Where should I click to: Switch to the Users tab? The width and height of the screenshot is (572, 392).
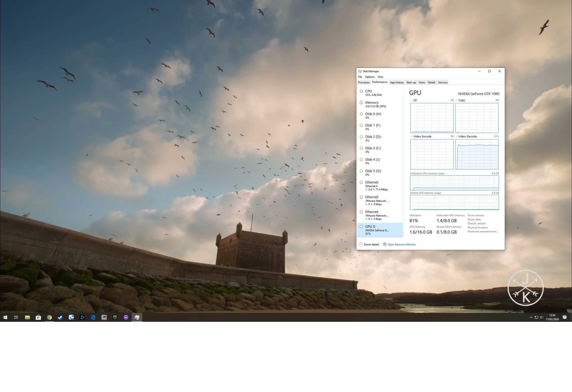point(422,82)
